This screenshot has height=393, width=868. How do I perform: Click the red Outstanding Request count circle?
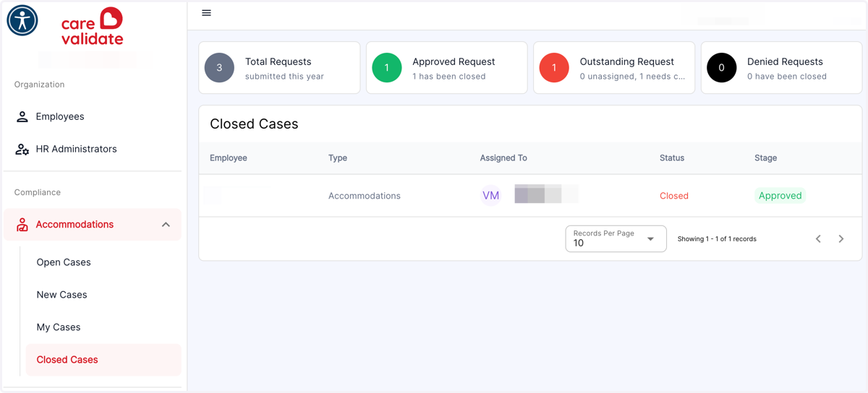tap(554, 68)
